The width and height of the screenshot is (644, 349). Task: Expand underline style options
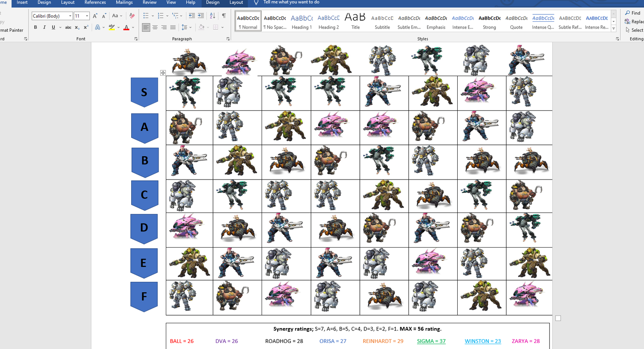tap(60, 27)
